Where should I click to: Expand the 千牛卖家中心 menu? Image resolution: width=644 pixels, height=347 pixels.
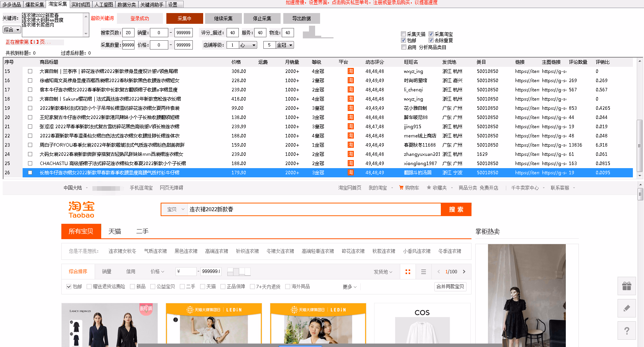527,188
